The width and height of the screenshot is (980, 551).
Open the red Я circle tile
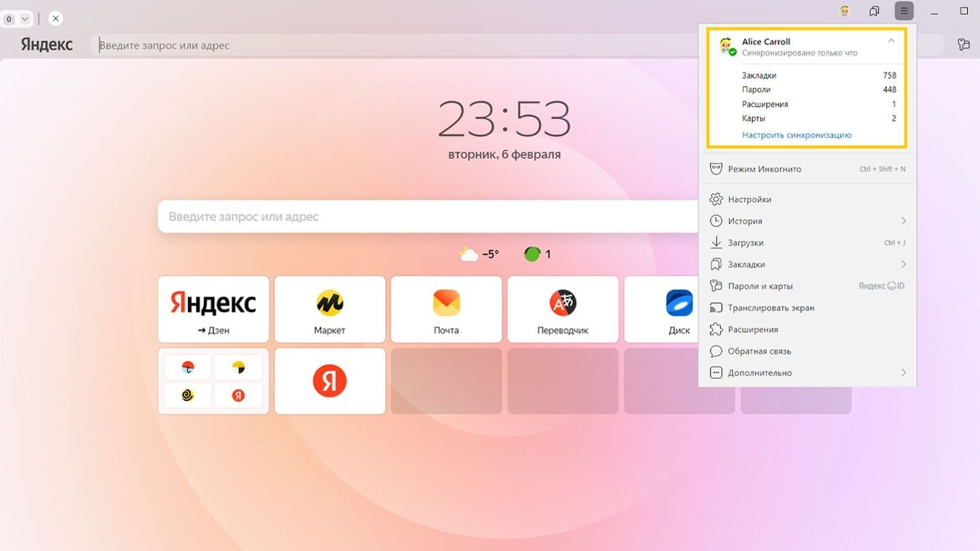[330, 381]
